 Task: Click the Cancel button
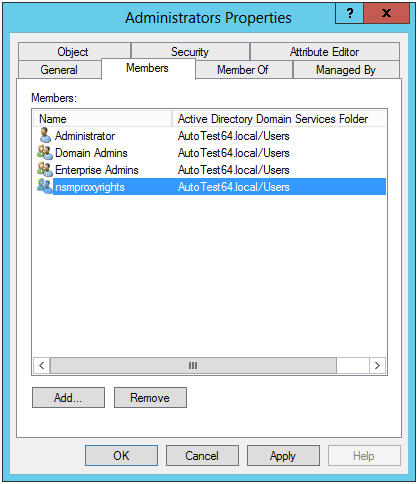[x=202, y=455]
